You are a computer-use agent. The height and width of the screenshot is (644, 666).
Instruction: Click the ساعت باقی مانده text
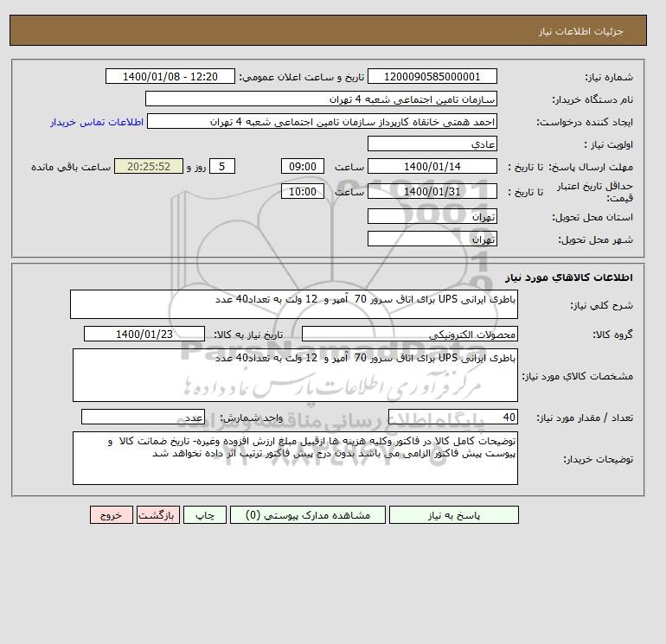(x=71, y=167)
